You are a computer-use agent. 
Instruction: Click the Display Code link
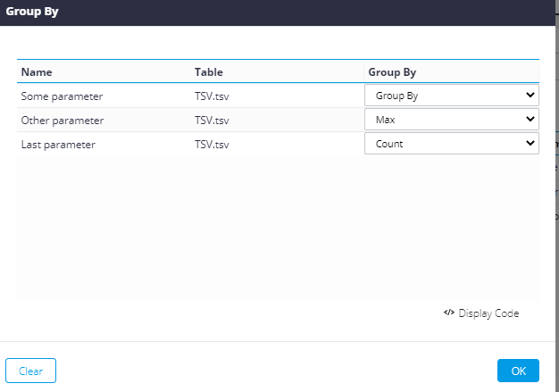[488, 313]
